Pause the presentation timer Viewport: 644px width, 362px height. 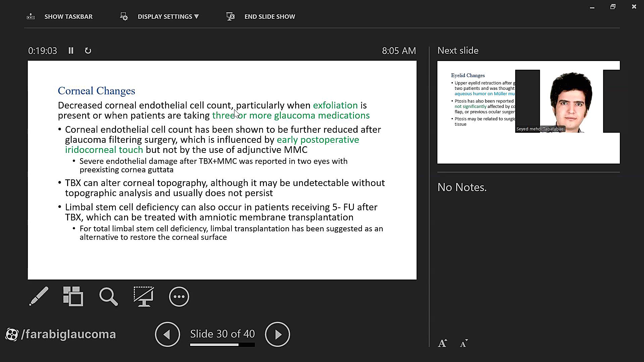71,51
